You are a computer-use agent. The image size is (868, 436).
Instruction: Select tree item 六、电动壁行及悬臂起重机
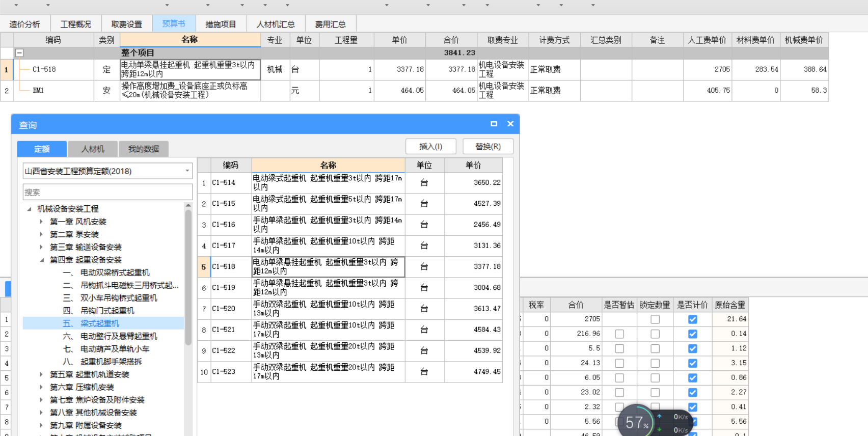point(110,336)
